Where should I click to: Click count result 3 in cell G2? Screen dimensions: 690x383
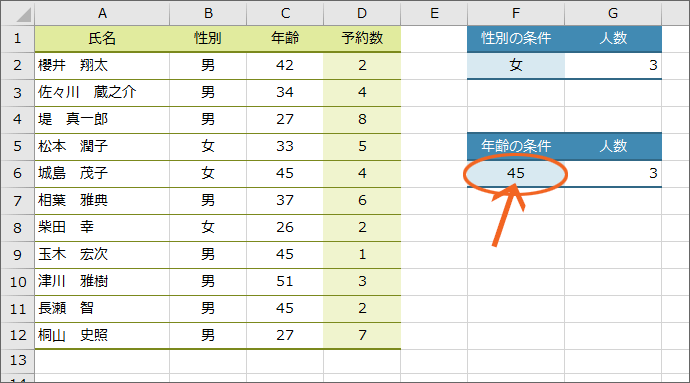pos(613,66)
